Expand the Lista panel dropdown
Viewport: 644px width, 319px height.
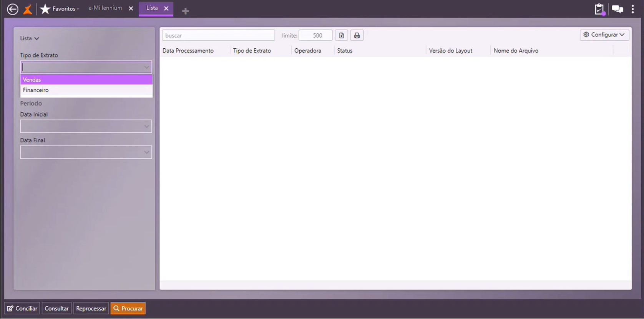coord(30,38)
